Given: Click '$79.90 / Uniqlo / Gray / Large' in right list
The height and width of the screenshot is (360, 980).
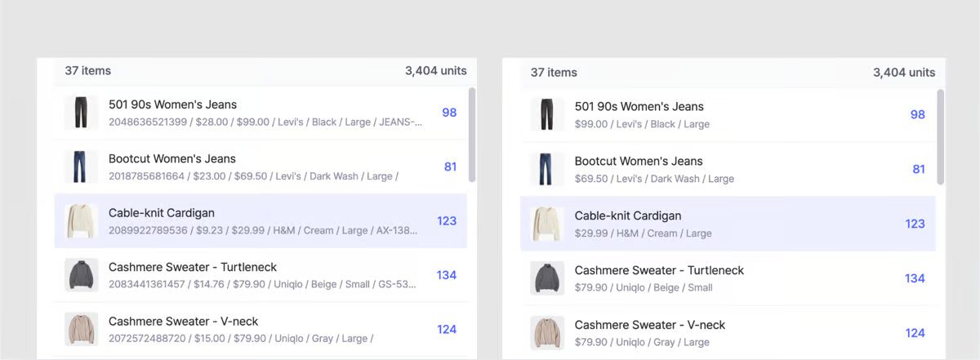Looking at the screenshot, I should 642,342.
